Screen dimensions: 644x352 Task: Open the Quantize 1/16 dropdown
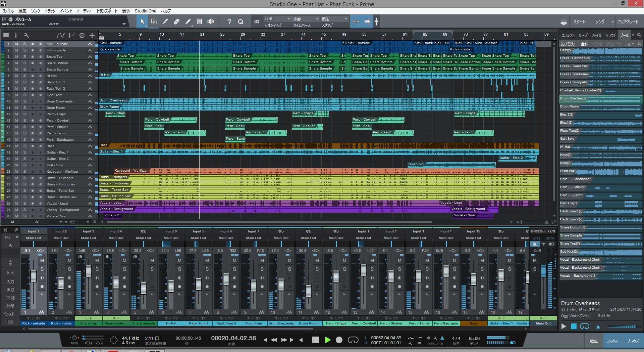pyautogui.click(x=277, y=19)
